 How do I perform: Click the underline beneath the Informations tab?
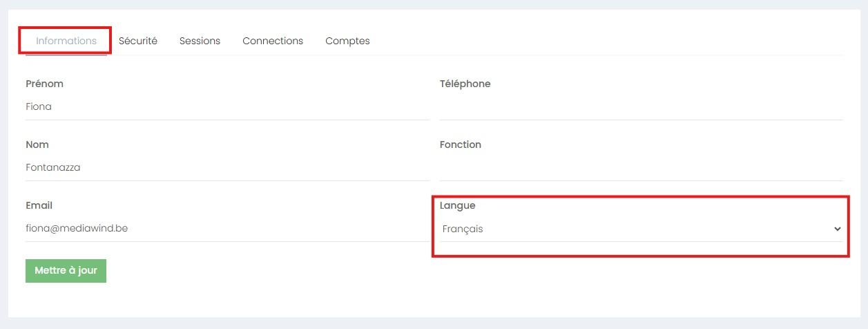[x=66, y=55]
